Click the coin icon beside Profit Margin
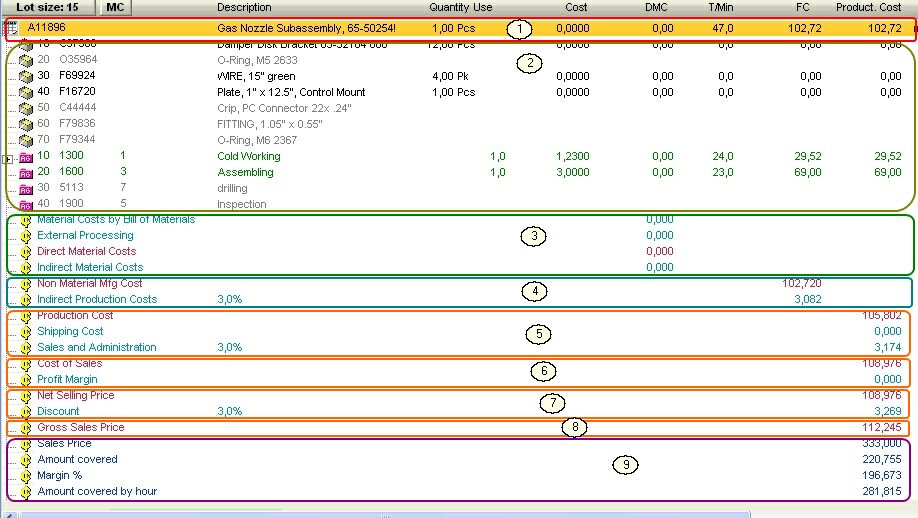 [x=26, y=380]
